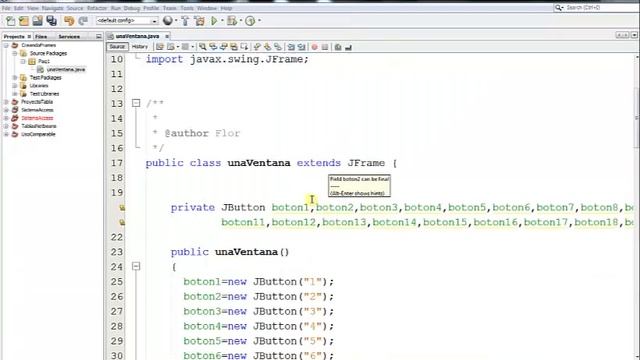Click the Build Project hammer icon
The image size is (640, 360).
click(x=185, y=20)
